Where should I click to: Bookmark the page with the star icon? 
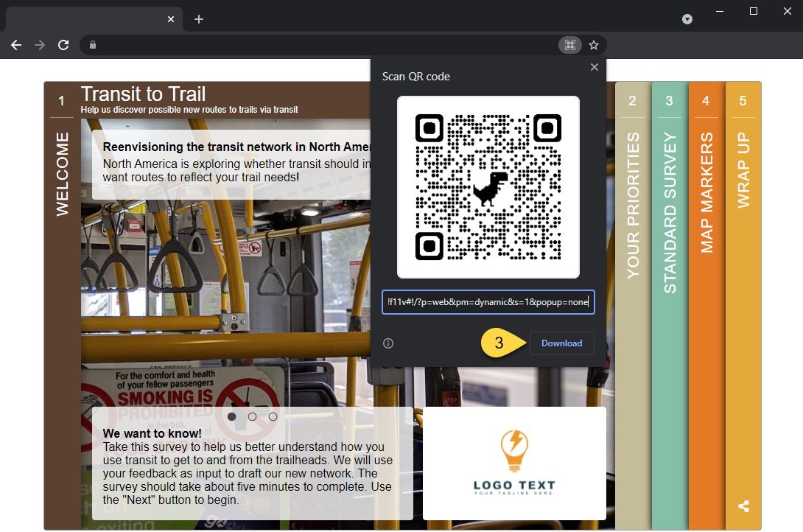[x=594, y=45]
